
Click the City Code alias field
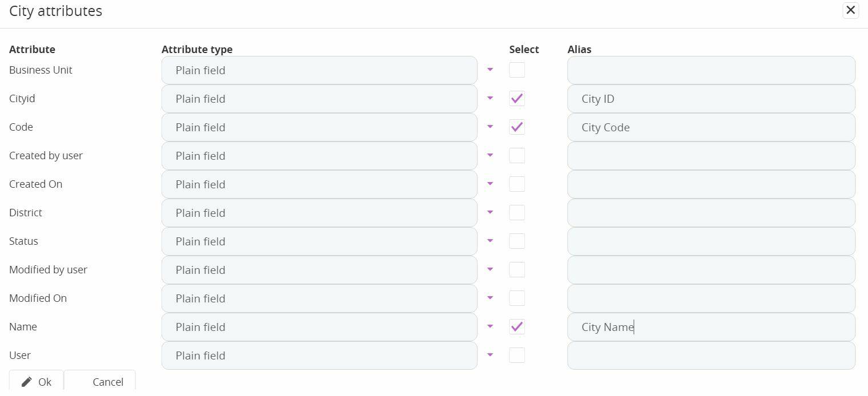(x=711, y=127)
